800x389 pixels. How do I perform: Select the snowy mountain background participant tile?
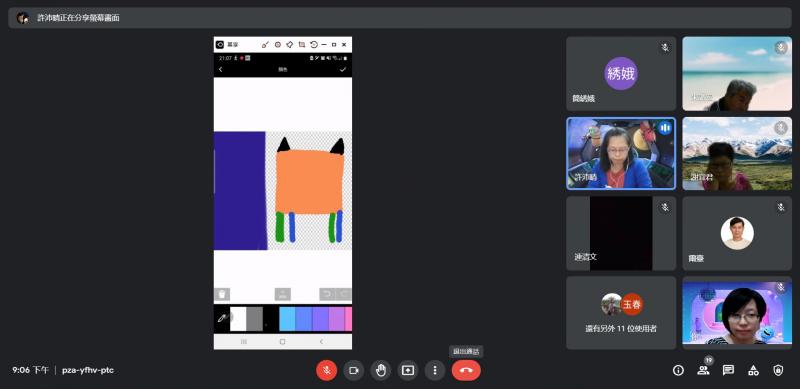[x=737, y=154]
